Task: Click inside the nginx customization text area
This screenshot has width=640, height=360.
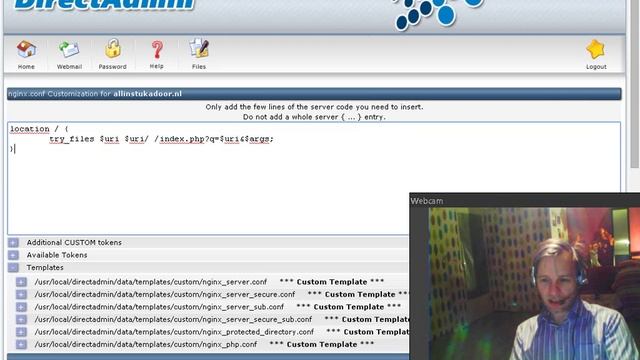Action: point(313,178)
